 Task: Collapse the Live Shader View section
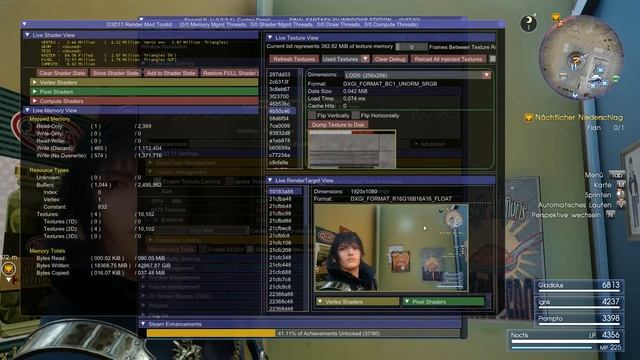[x=27, y=35]
